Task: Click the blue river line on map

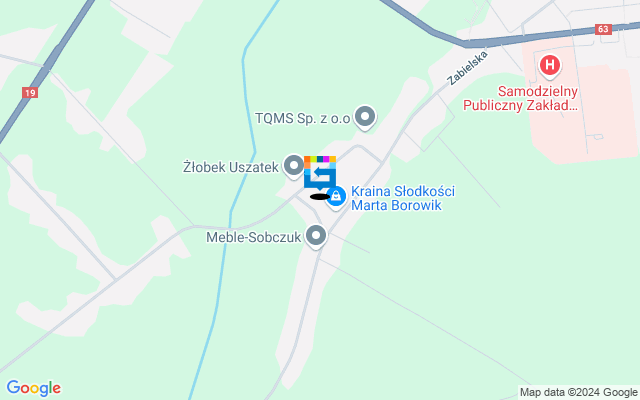Action: (x=248, y=122)
